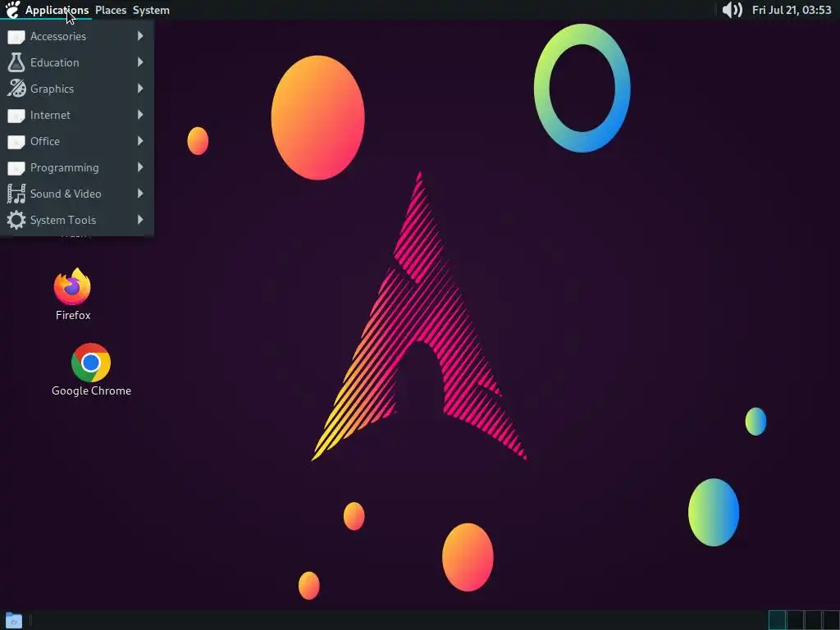Screen dimensions: 840x630
Task: Open the Accessories submenu
Action: coord(76,36)
